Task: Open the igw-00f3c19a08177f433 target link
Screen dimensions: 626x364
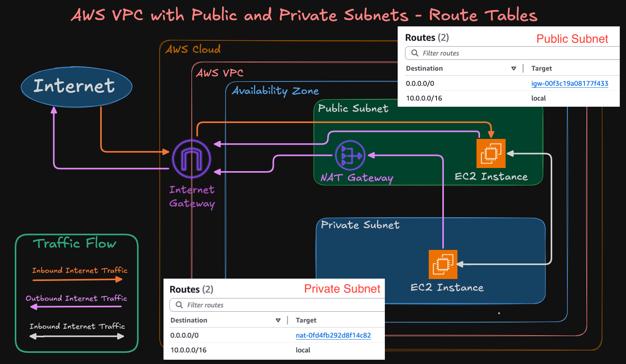Action: pyautogui.click(x=569, y=83)
